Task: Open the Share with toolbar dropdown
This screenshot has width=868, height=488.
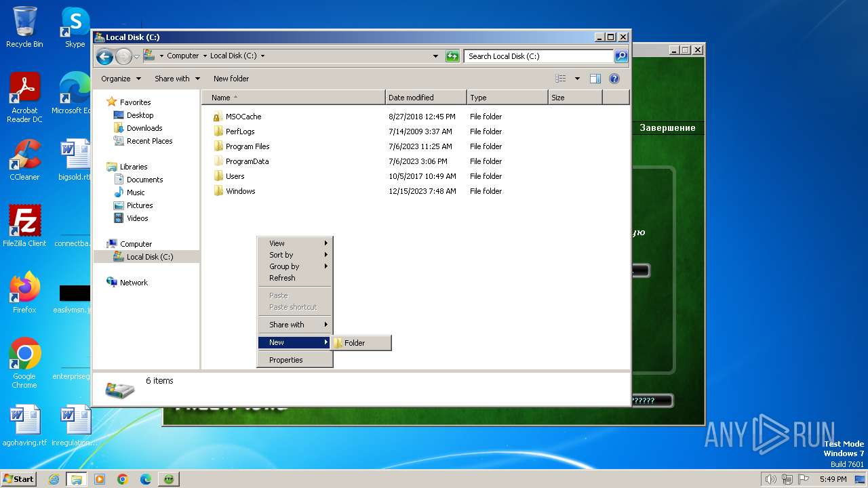Action: (177, 79)
